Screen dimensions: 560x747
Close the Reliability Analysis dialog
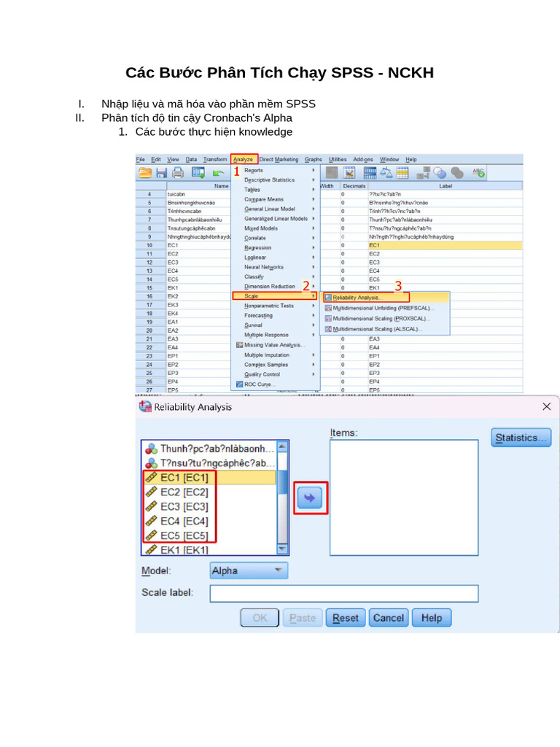[x=547, y=406]
